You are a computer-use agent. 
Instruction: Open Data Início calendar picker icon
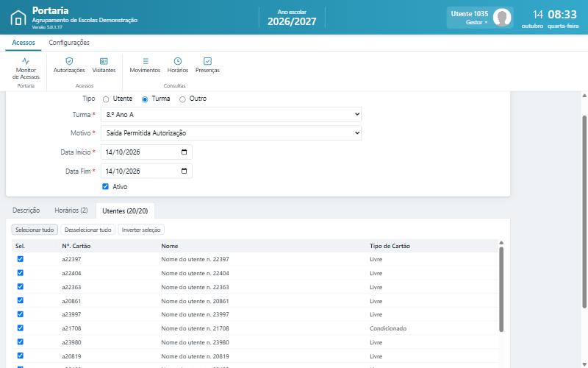click(184, 152)
